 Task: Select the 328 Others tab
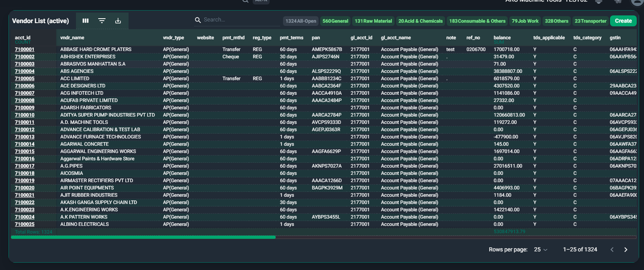pos(556,21)
